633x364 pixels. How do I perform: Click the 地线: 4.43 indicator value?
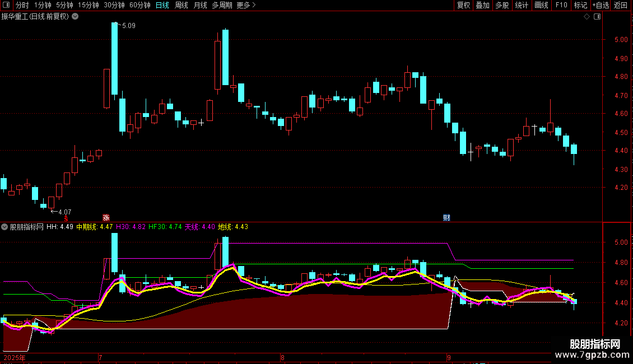[x=233, y=227]
